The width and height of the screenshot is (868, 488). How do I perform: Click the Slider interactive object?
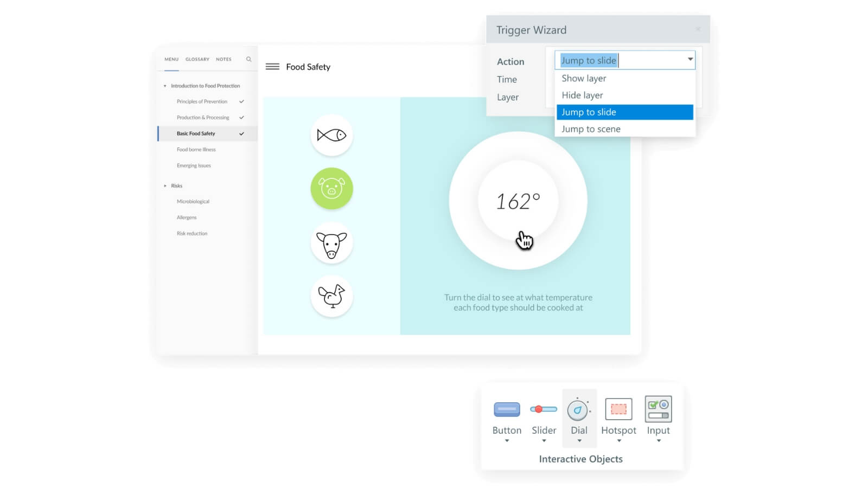(544, 416)
